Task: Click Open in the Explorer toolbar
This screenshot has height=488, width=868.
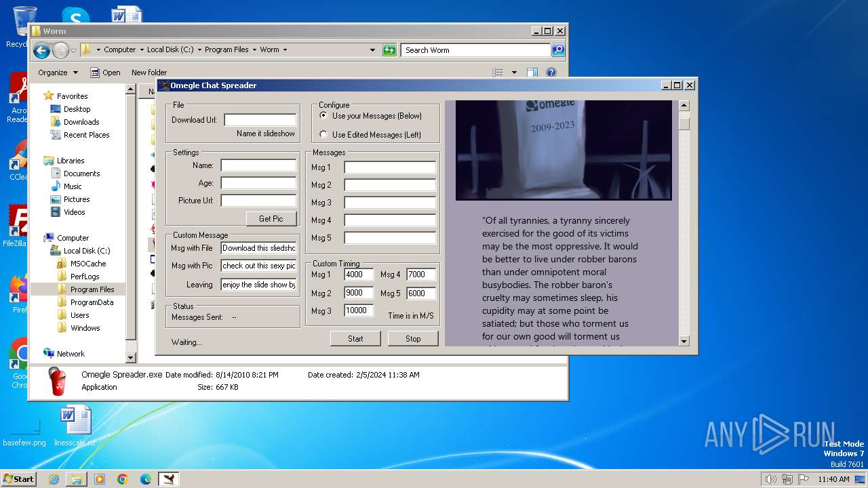Action: pos(105,73)
